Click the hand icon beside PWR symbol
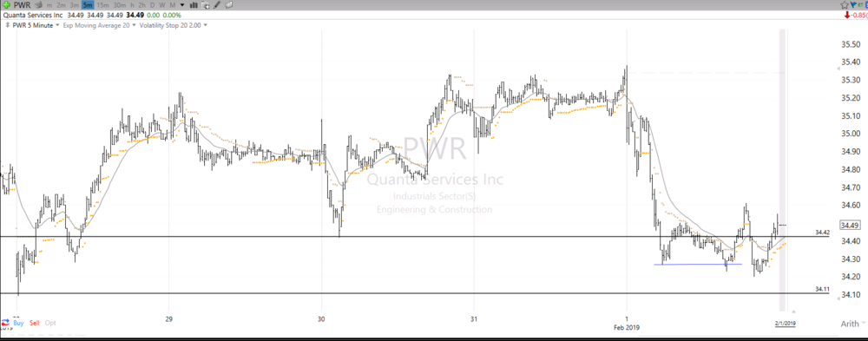The width and height of the screenshot is (868, 341). coord(39,5)
